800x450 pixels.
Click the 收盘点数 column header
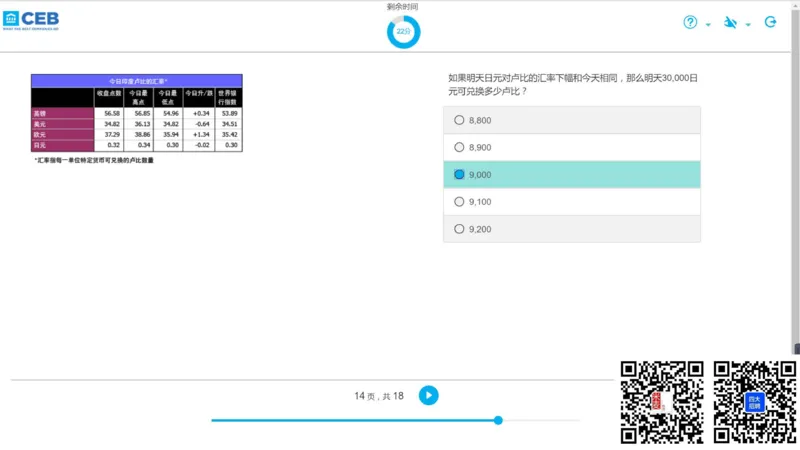coord(109,97)
